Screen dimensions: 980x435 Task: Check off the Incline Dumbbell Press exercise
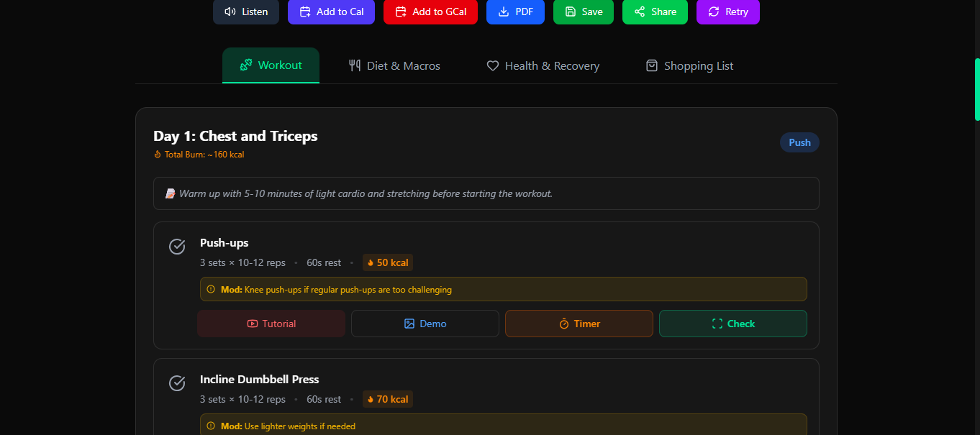point(177,383)
